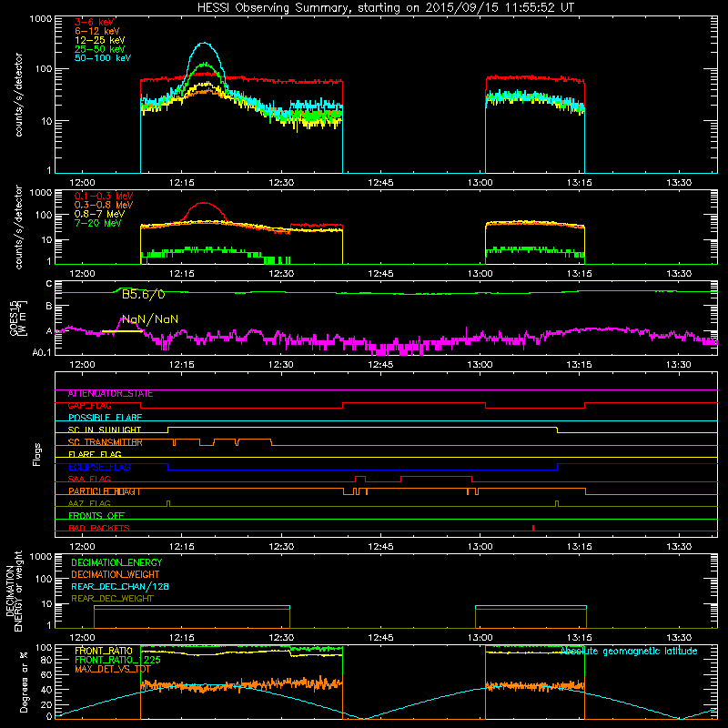Click the 12:15 tick label under top plot

[x=181, y=183]
